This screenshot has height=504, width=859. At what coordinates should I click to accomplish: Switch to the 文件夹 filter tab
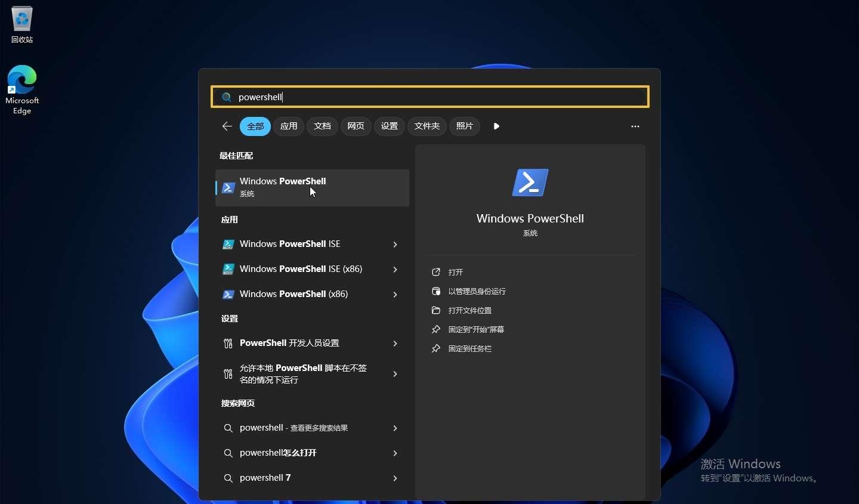click(427, 126)
